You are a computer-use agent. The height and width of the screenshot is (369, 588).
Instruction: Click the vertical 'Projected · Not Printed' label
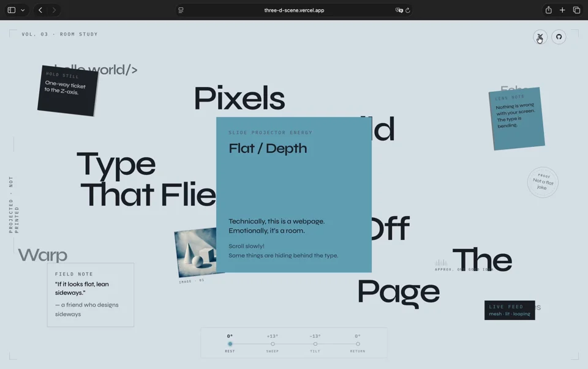coord(13,204)
